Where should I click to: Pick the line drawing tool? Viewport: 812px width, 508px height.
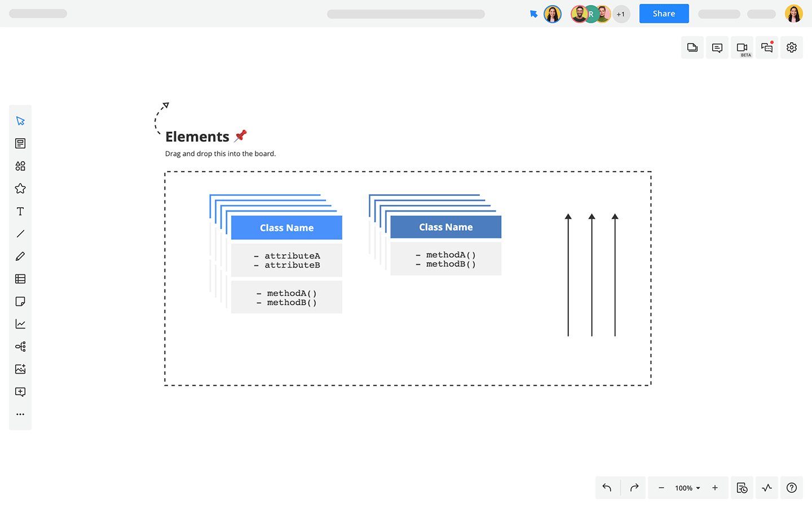pos(20,234)
